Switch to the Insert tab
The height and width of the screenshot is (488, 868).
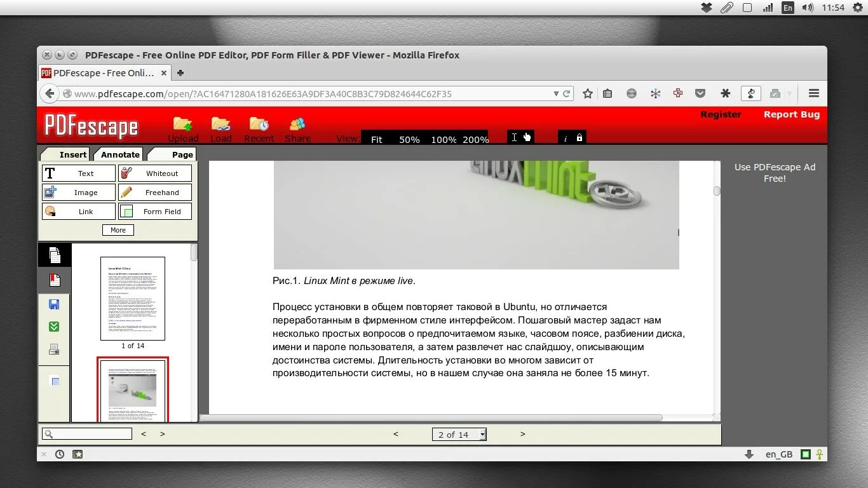(67, 154)
